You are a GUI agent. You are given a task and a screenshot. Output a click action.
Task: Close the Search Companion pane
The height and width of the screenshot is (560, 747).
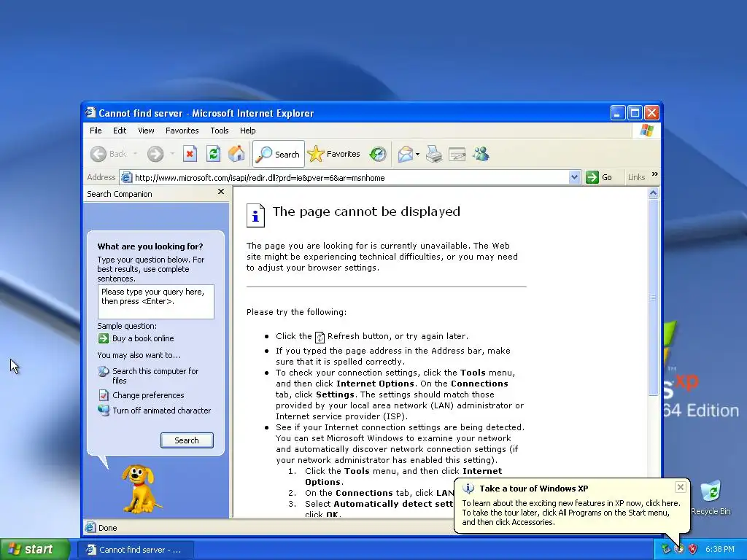(220, 192)
